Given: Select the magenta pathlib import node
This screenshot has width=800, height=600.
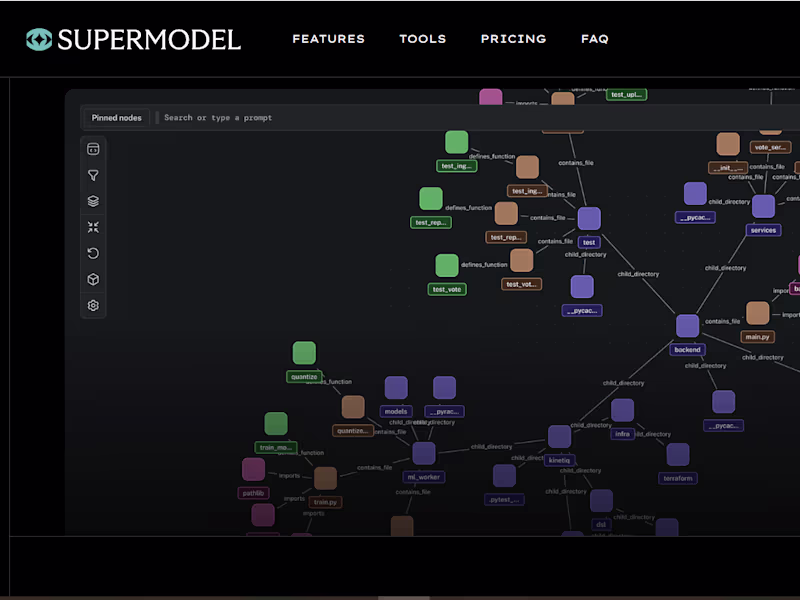Looking at the screenshot, I should 253,469.
